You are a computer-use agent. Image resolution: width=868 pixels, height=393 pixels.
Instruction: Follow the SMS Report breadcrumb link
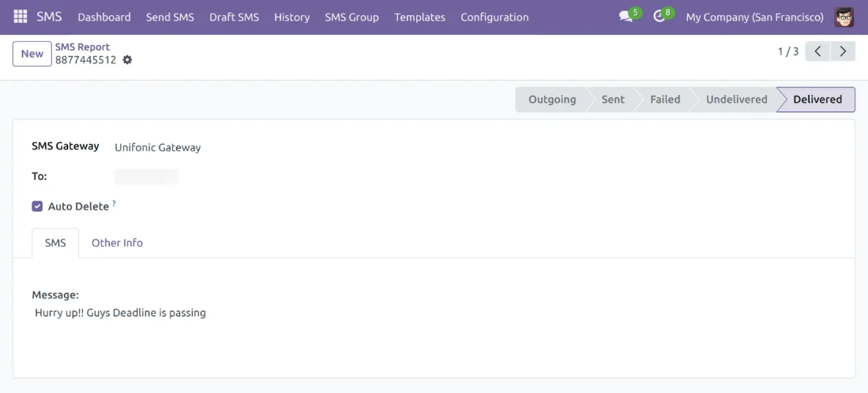[x=82, y=47]
